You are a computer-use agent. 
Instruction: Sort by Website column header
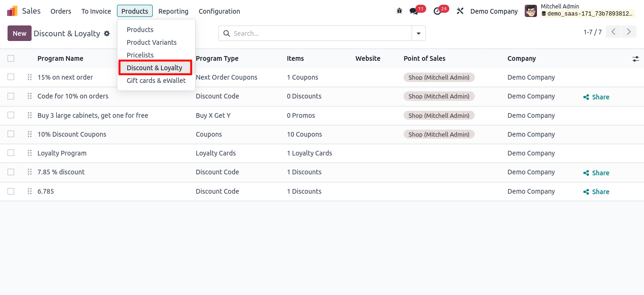(x=368, y=58)
